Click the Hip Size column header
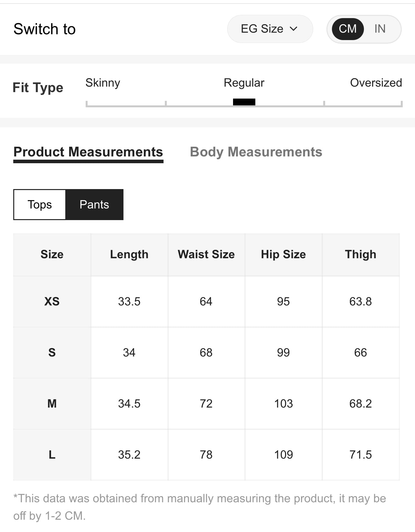Screen dimensions: 415x532 [x=283, y=254]
